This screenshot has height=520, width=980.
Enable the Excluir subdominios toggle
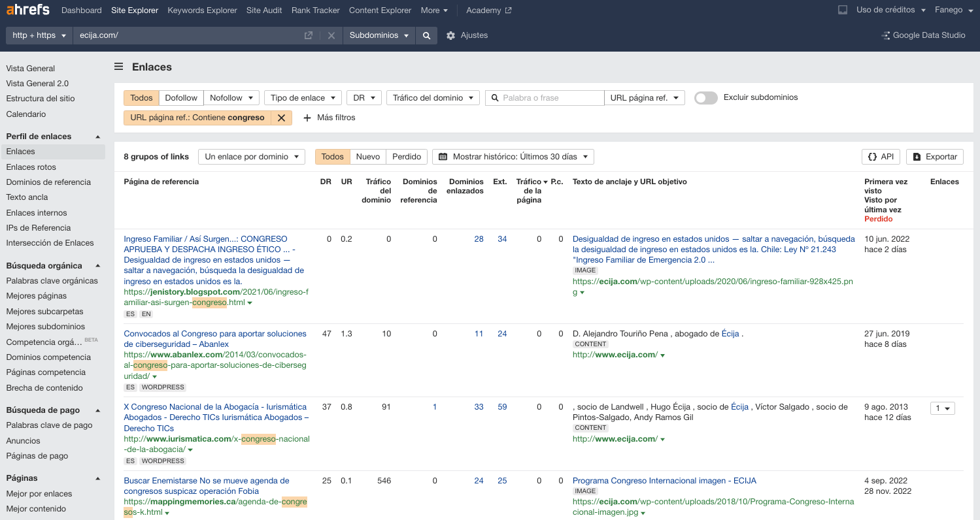(705, 97)
